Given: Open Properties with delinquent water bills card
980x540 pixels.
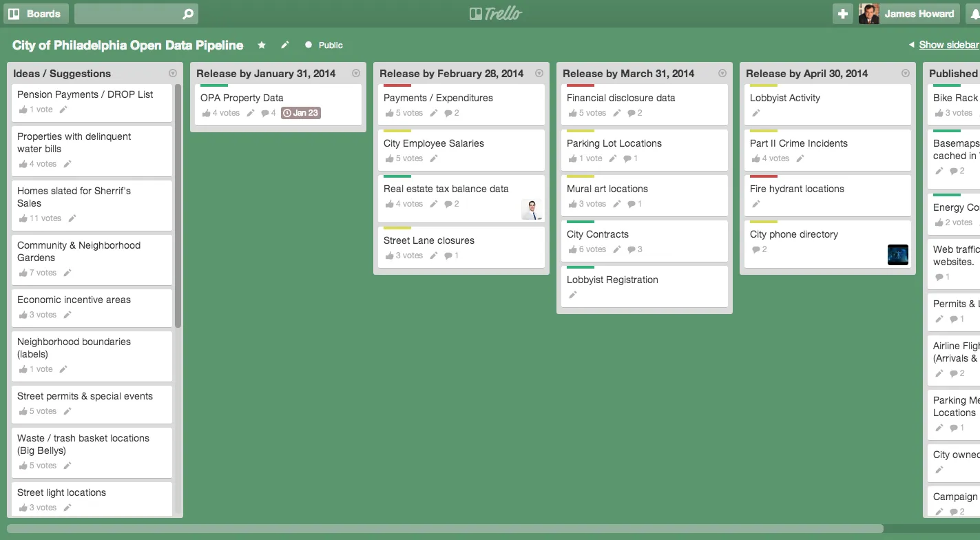Looking at the screenshot, I should pos(92,151).
